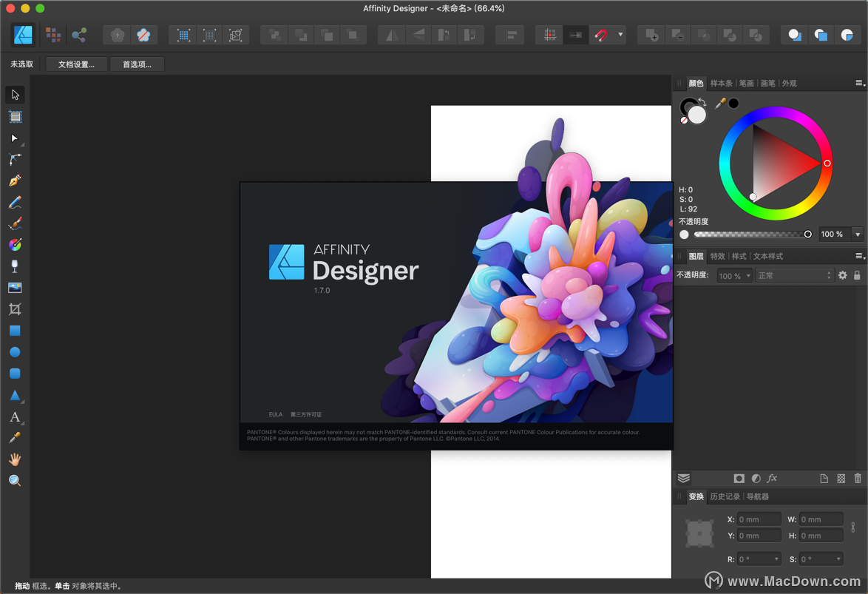Click the 文档设置 button
This screenshot has height=594, width=868.
click(x=76, y=64)
